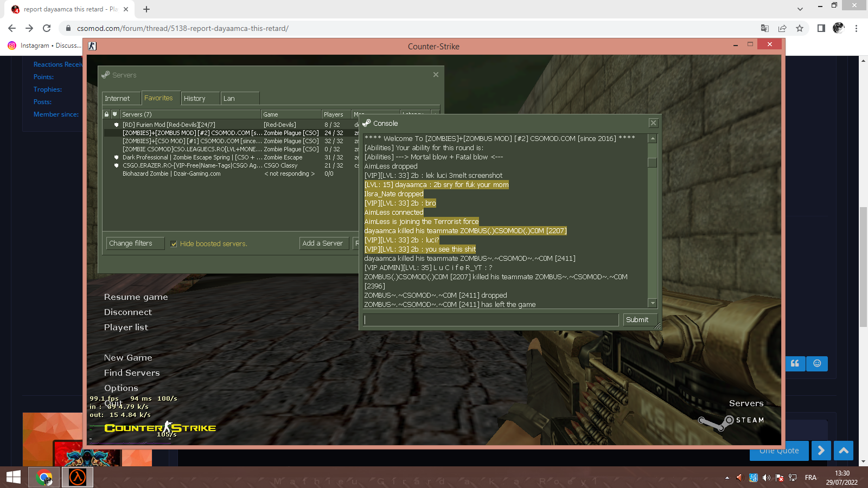
Task: Uncheck Hide boosted servers checkbox
Action: click(x=174, y=244)
